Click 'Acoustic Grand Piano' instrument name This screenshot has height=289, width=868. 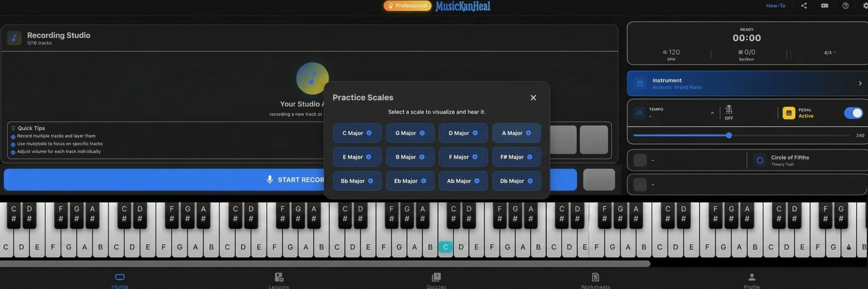point(677,87)
